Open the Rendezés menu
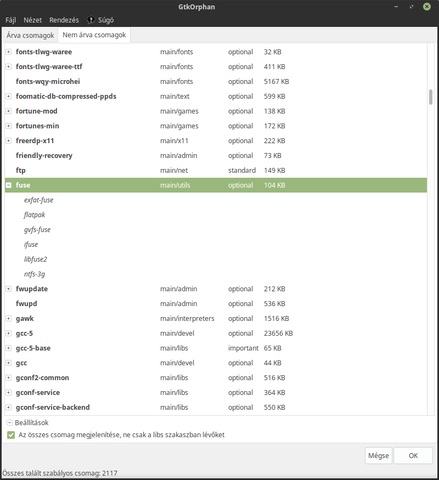Image resolution: width=439 pixels, height=480 pixels. tap(64, 20)
